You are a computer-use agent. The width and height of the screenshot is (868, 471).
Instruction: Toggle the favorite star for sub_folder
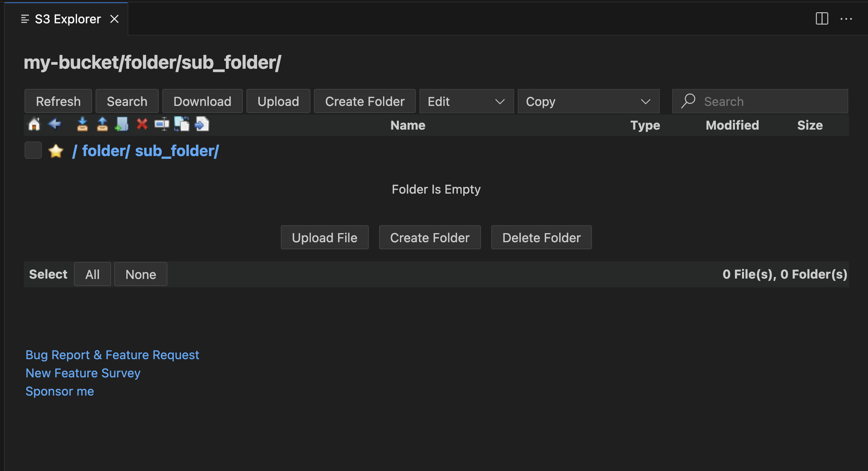coord(56,151)
